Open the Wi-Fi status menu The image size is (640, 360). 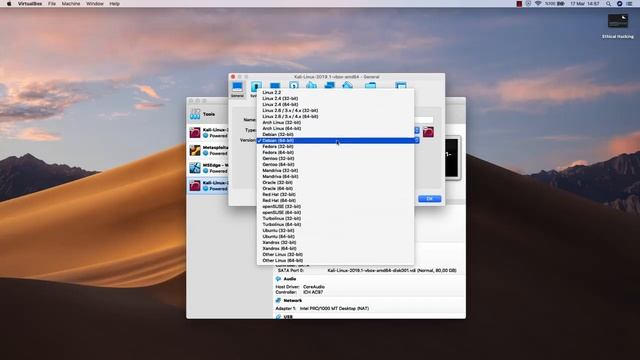538,4
